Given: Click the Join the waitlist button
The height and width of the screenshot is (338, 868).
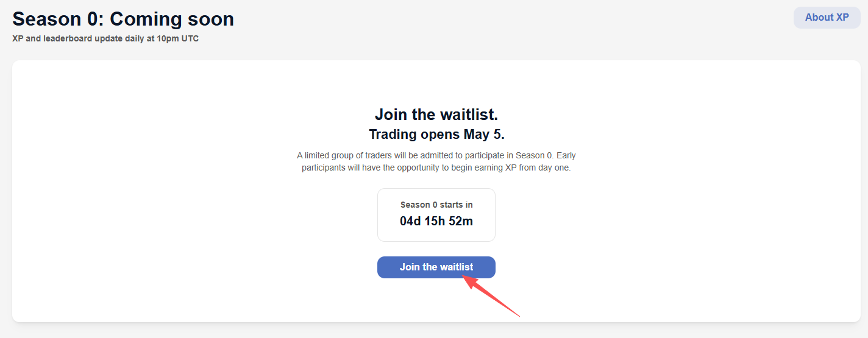Looking at the screenshot, I should tap(436, 267).
